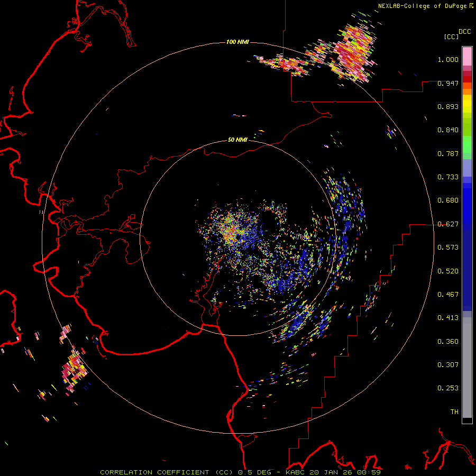Click the [CC] units label
476x476 pixels.
pyautogui.click(x=451, y=36)
